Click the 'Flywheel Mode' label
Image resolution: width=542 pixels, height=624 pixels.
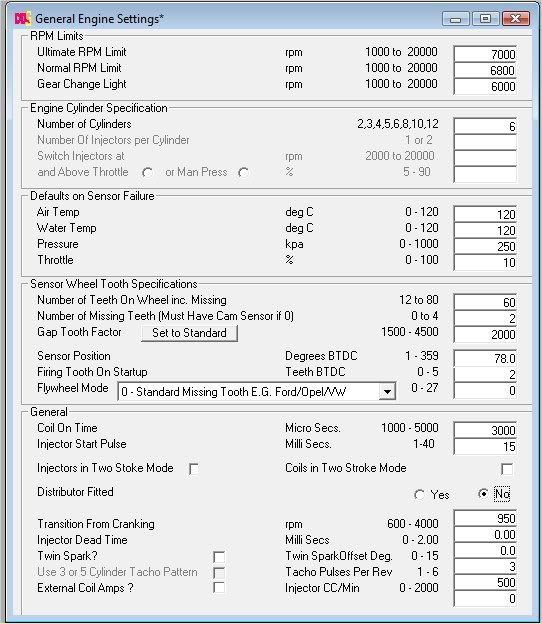click(x=73, y=388)
